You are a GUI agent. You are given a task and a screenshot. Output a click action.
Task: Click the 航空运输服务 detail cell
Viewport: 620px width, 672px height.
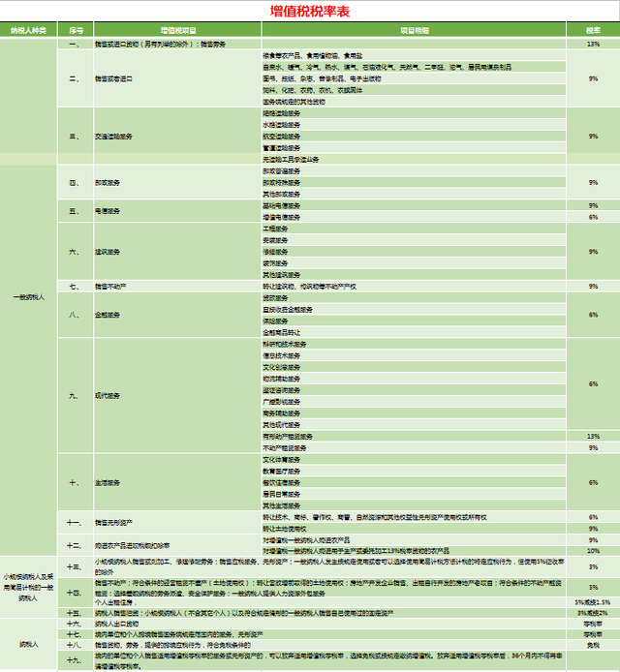(x=415, y=137)
